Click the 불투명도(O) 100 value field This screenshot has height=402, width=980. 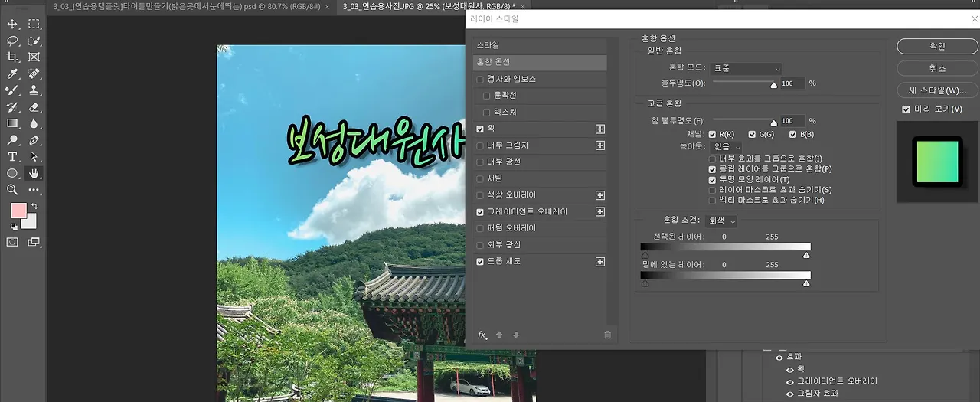(792, 83)
